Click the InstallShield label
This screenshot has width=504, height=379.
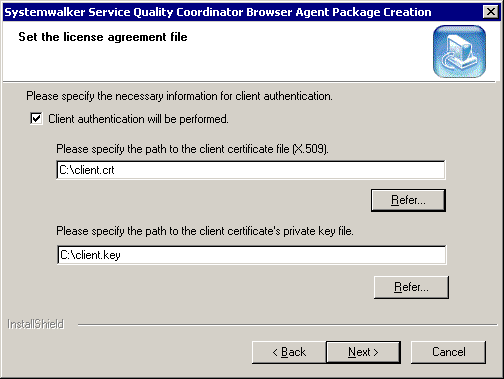pos(35,324)
